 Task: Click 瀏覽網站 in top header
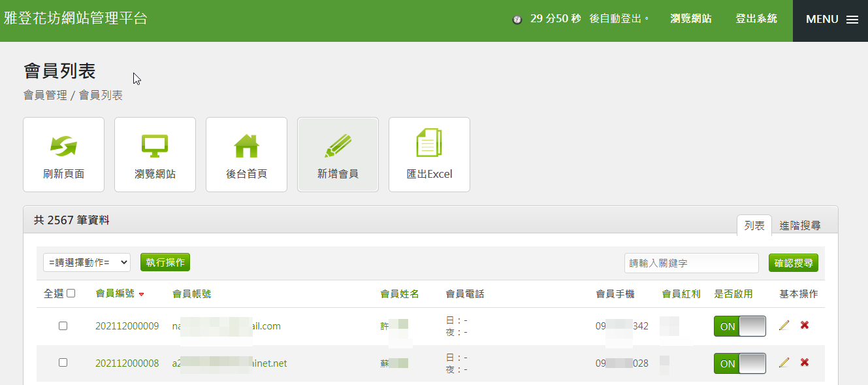pos(691,19)
